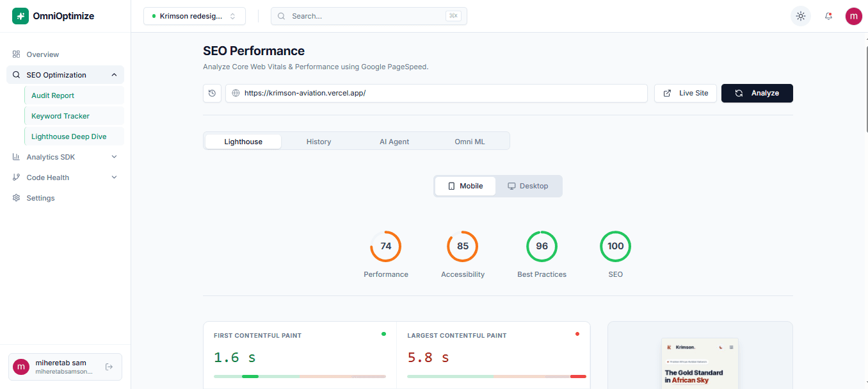This screenshot has height=389, width=868.
Task: Click the logout icon next to miheretab sam
Action: pyautogui.click(x=109, y=367)
